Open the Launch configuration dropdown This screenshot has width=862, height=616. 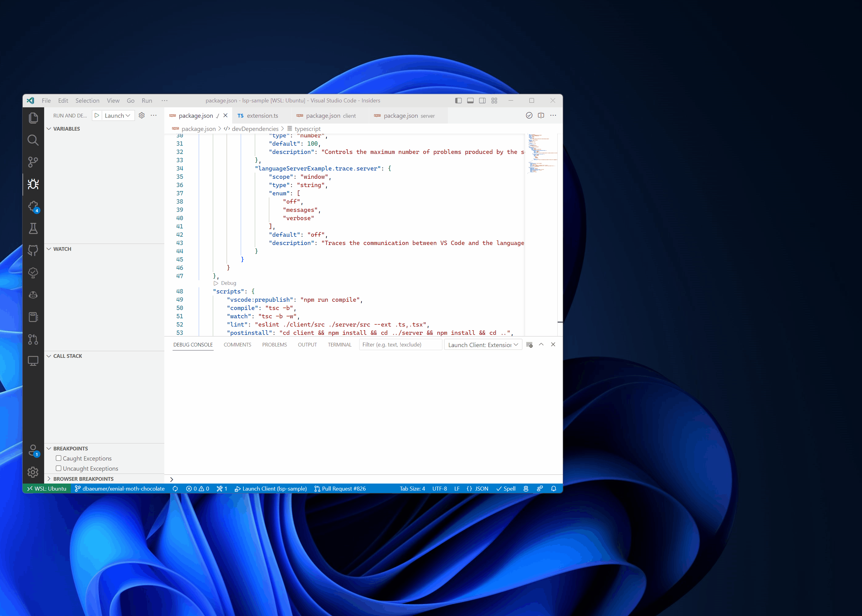pos(118,116)
